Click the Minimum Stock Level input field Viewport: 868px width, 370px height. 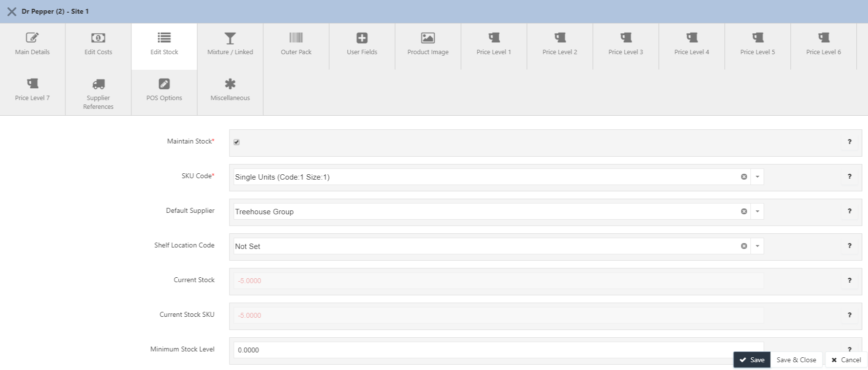point(498,349)
